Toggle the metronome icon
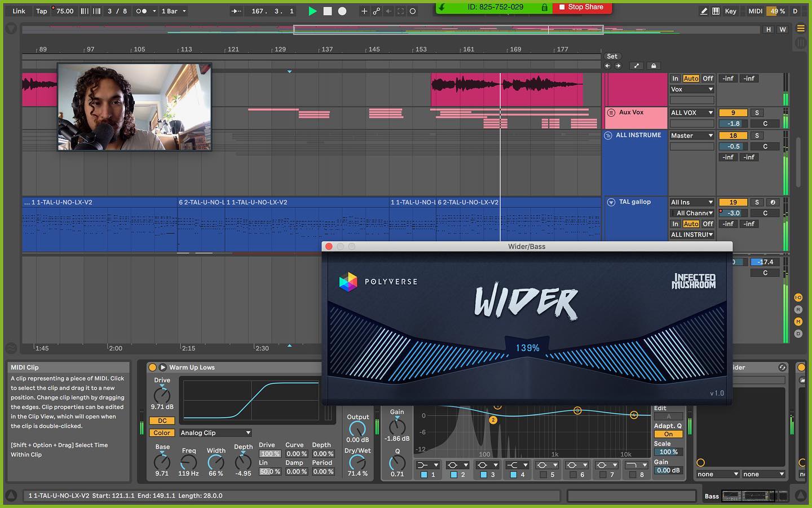812x508 pixels. pyautogui.click(x=141, y=11)
